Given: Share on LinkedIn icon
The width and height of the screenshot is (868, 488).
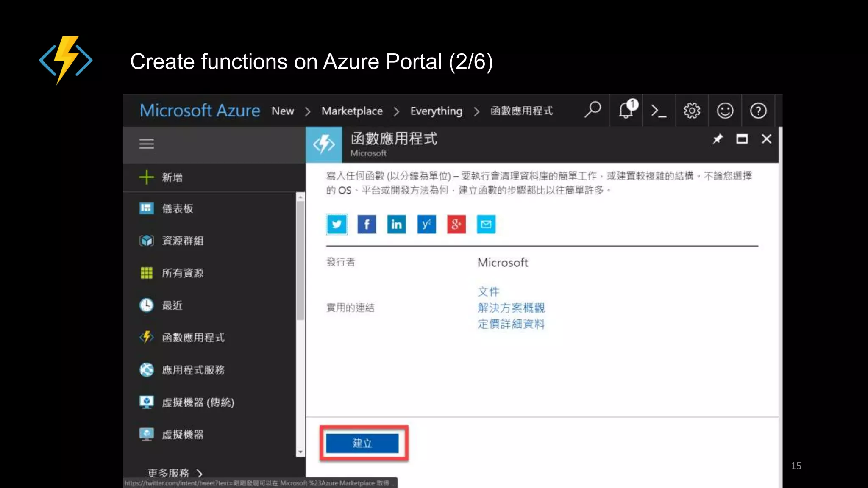Looking at the screenshot, I should 396,224.
